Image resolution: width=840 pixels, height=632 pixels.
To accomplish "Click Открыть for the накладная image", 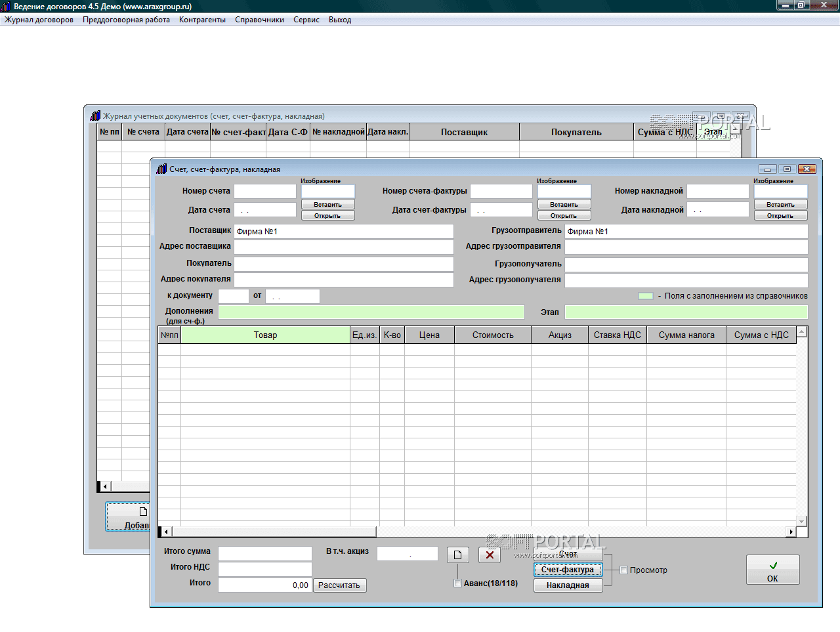I will pos(781,216).
